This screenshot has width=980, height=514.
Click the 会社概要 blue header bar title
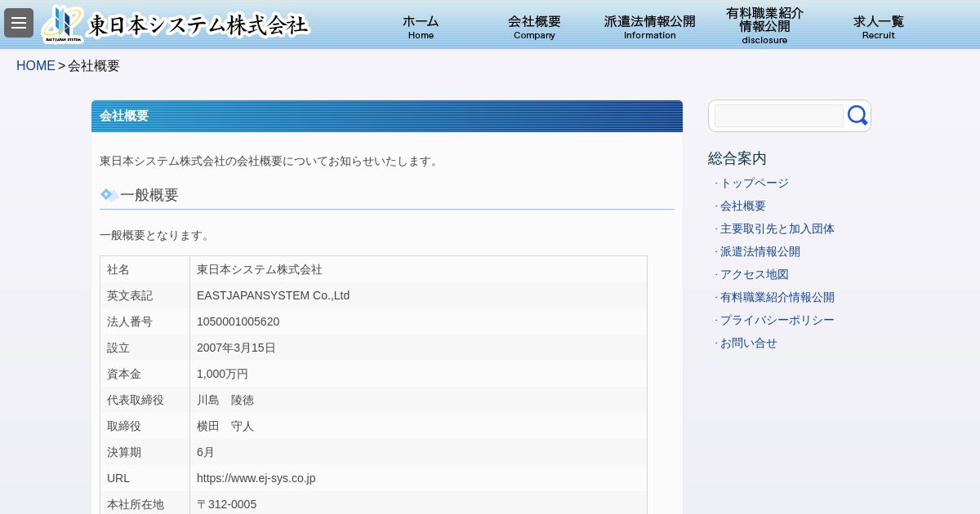(x=124, y=116)
